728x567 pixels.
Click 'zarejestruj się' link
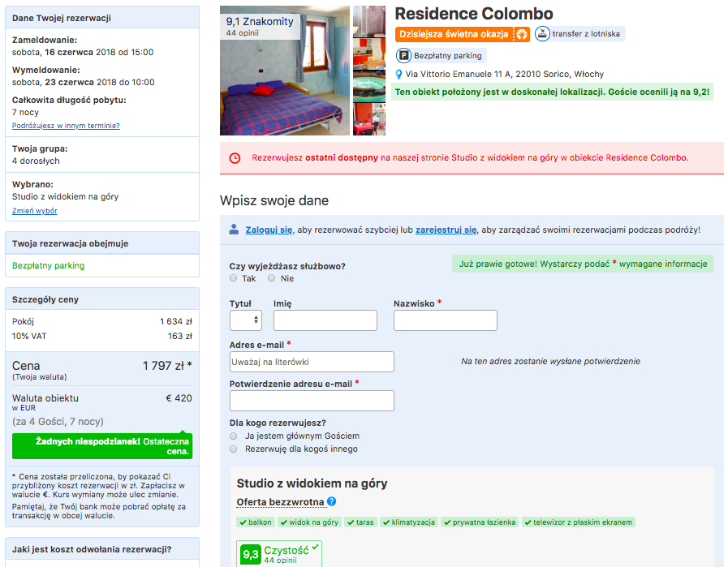coord(446,230)
